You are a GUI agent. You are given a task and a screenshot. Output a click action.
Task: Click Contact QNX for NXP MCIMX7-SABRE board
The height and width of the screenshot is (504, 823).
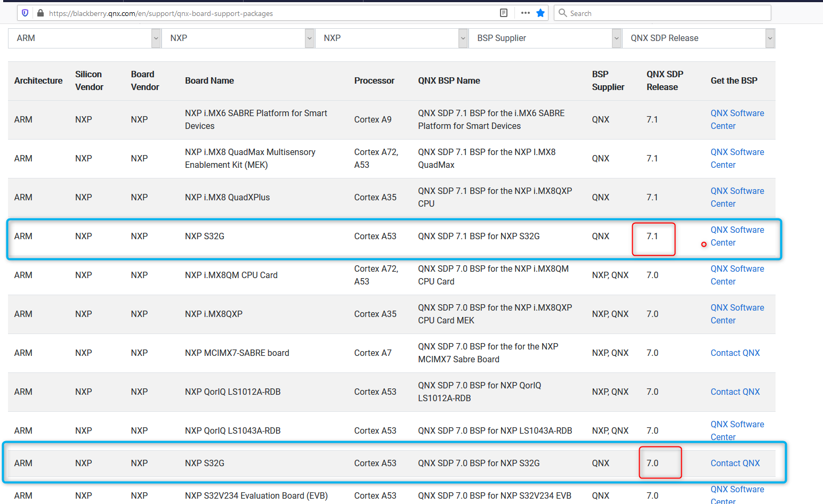click(735, 353)
